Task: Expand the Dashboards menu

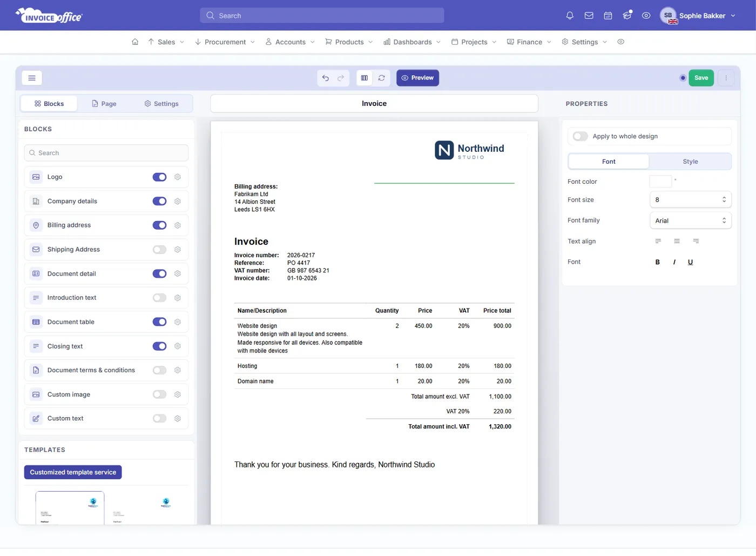Action: click(413, 42)
